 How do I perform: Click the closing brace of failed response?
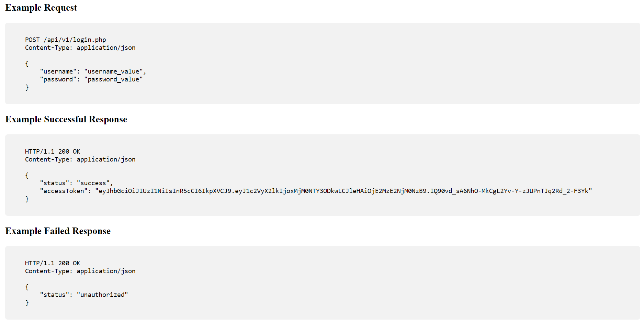[27, 303]
